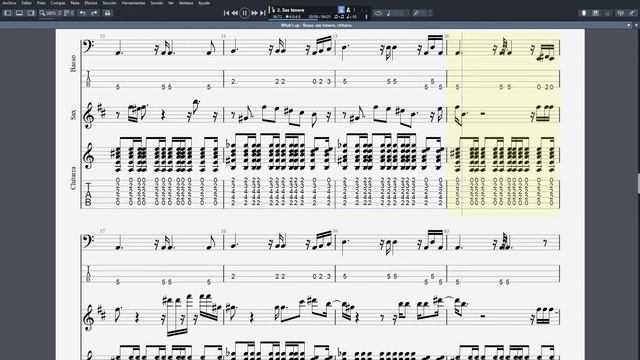Viewport: 640px width, 360px height.
Task: Open the Ventana menu
Action: tap(186, 3)
